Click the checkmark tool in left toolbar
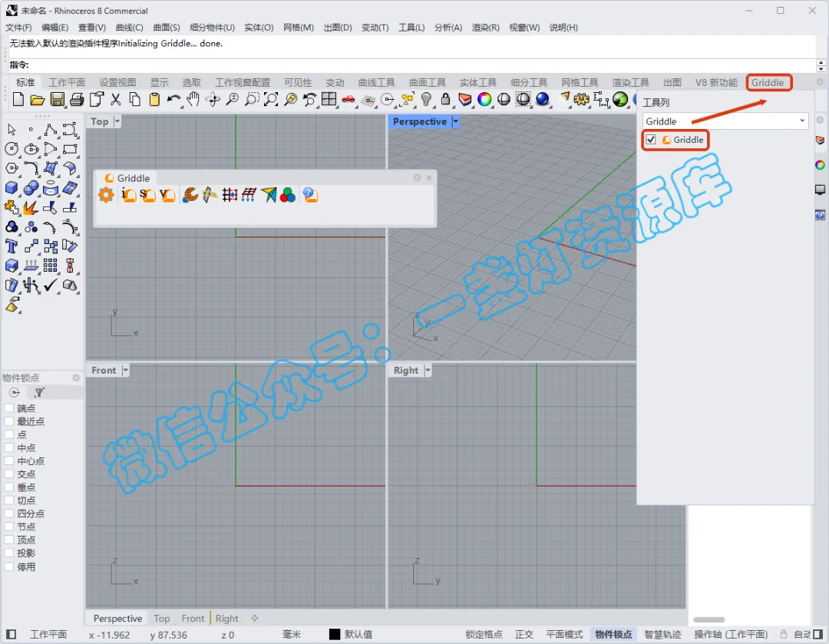The image size is (829, 644). [x=50, y=286]
